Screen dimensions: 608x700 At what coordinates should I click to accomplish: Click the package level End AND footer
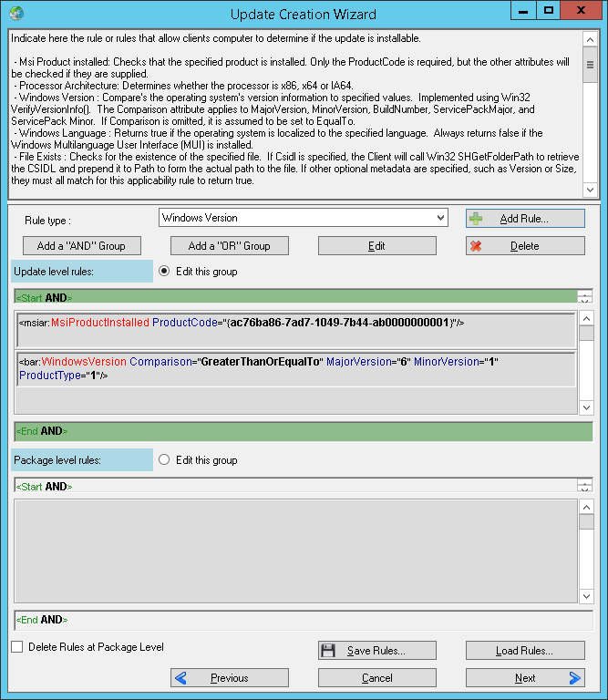(304, 620)
